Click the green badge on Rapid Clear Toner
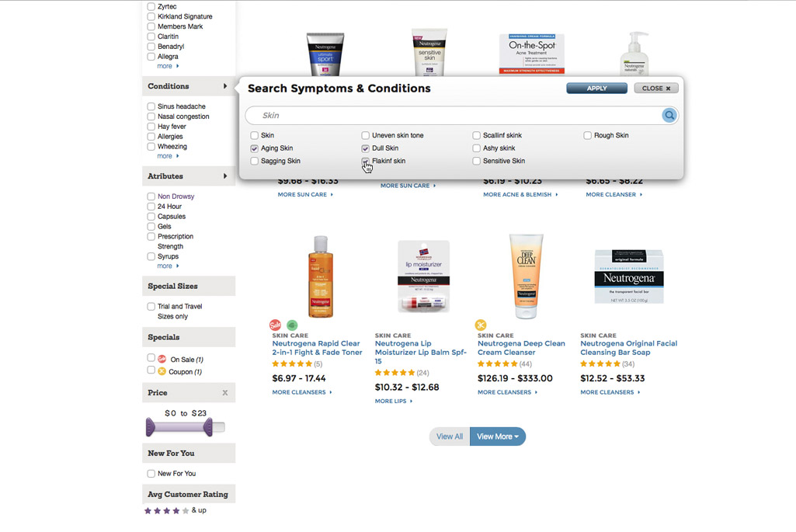The image size is (796, 532). click(x=292, y=325)
